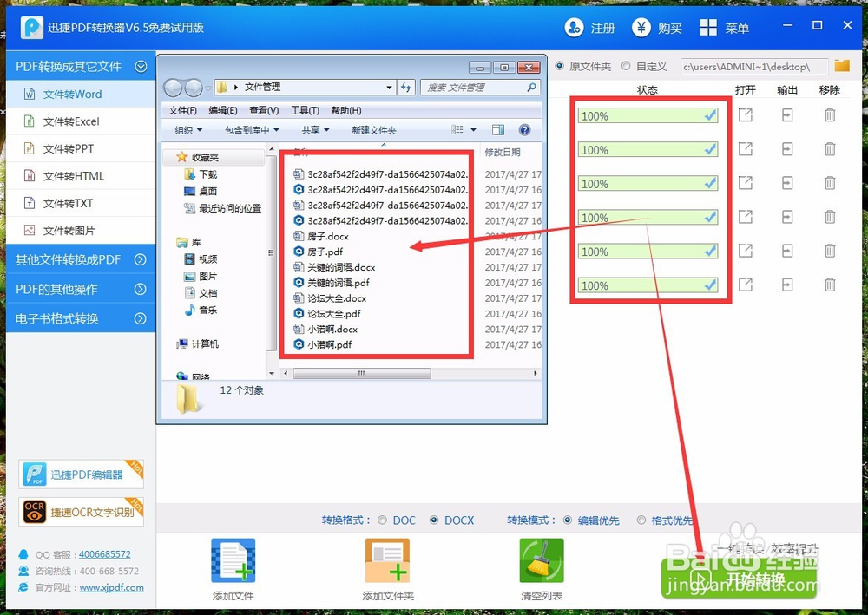Click the output icon in the second row
The width and height of the screenshot is (868, 615).
tap(787, 149)
